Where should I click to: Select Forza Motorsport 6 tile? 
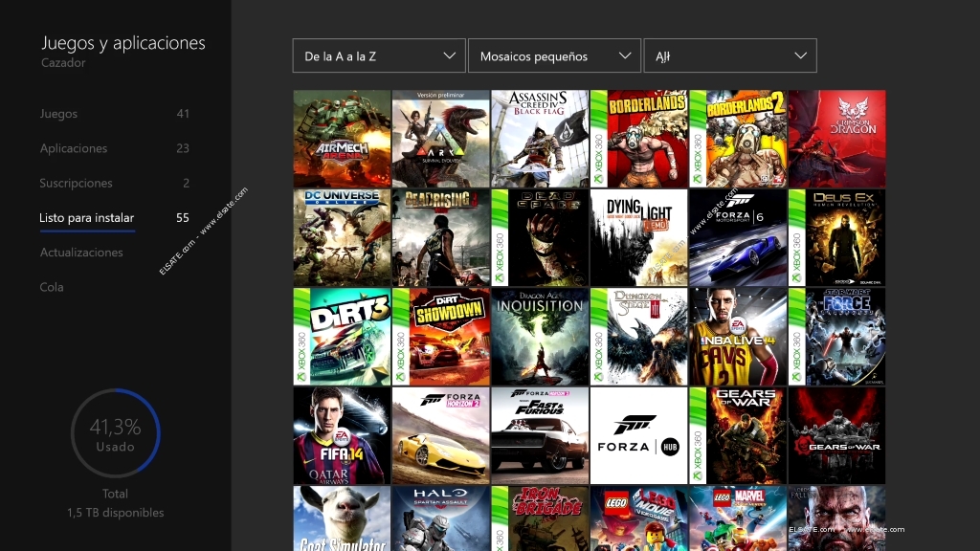(738, 237)
